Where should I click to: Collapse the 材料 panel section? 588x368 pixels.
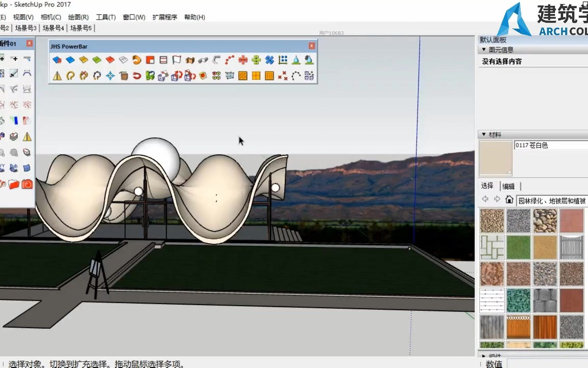point(484,135)
